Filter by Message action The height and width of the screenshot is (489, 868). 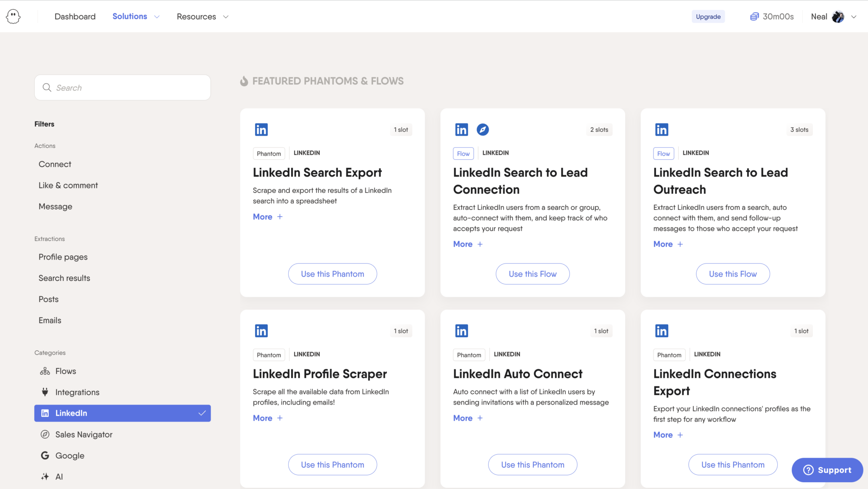[56, 207]
